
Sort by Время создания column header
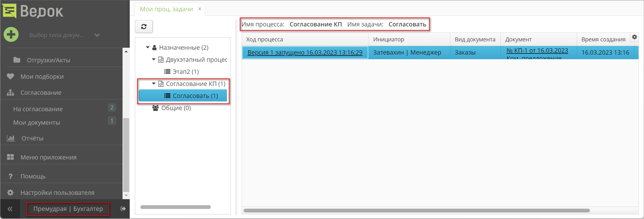pos(603,39)
